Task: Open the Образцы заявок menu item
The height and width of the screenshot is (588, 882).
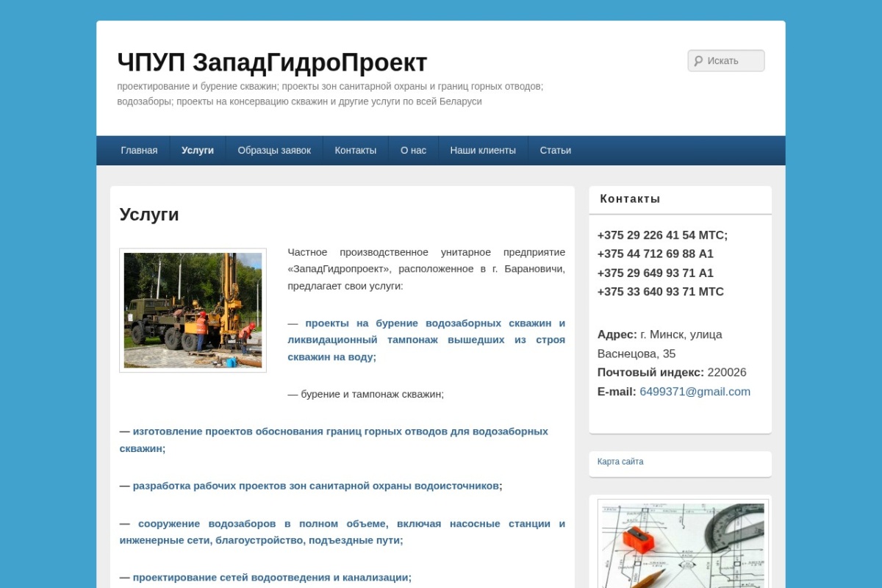Action: click(x=274, y=151)
